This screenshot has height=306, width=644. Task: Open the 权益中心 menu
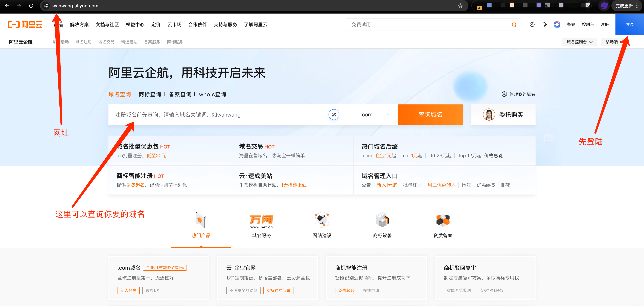point(135,25)
